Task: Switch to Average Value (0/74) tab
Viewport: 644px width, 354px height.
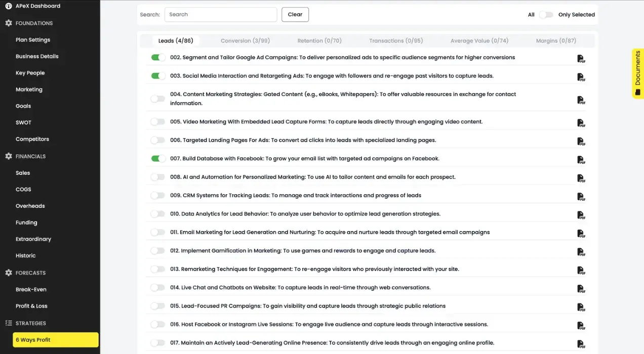Action: [x=479, y=41]
